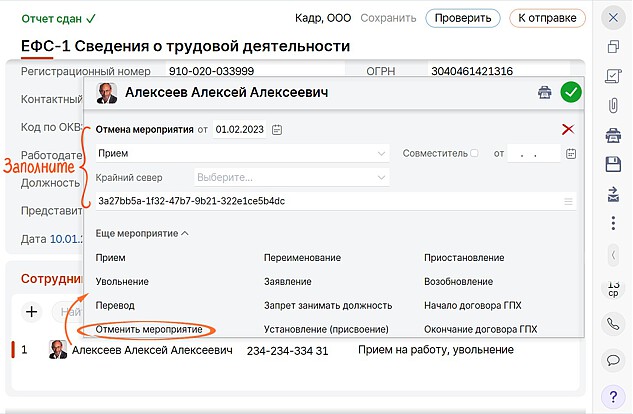Screen dimensions: 633x414
Task: Click the paperclip attachment icon in sidebar
Action: [x=613, y=105]
